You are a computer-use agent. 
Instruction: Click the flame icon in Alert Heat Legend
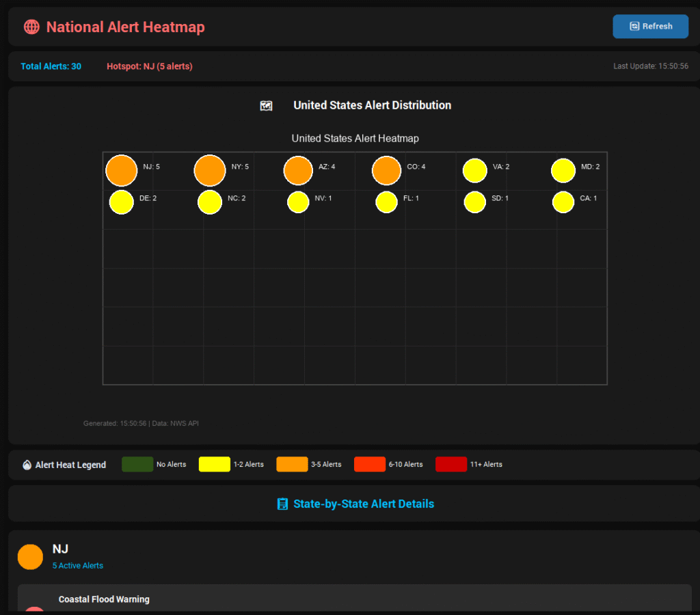click(x=27, y=465)
